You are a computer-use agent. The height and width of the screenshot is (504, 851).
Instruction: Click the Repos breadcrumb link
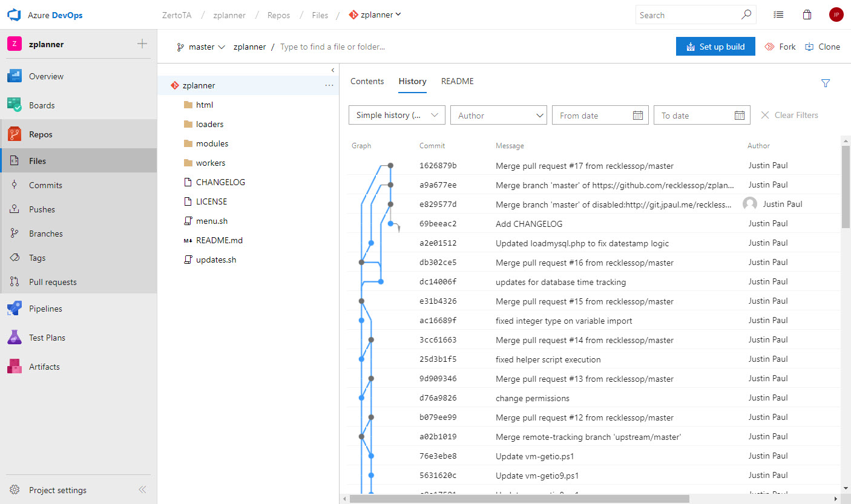click(278, 15)
